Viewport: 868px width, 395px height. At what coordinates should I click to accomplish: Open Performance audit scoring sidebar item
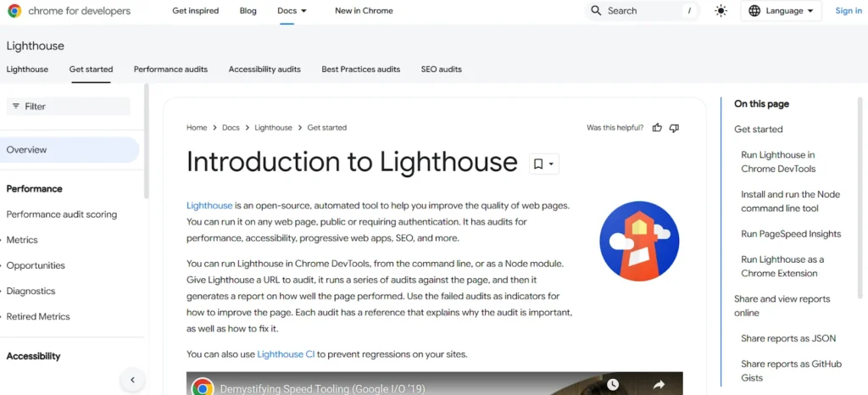[x=61, y=214]
